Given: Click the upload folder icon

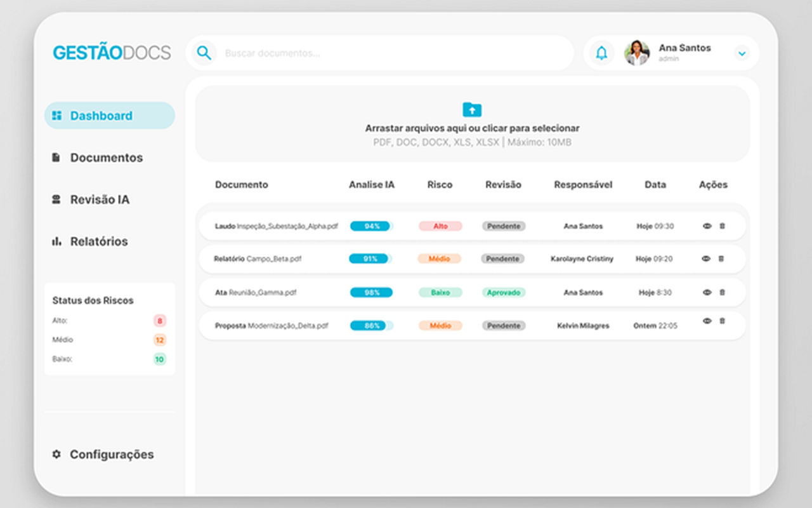Looking at the screenshot, I should tap(472, 109).
